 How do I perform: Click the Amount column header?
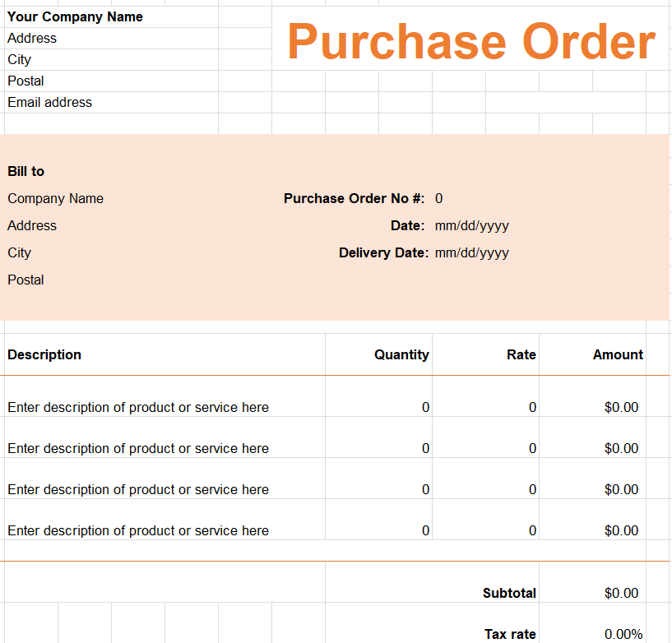[618, 354]
